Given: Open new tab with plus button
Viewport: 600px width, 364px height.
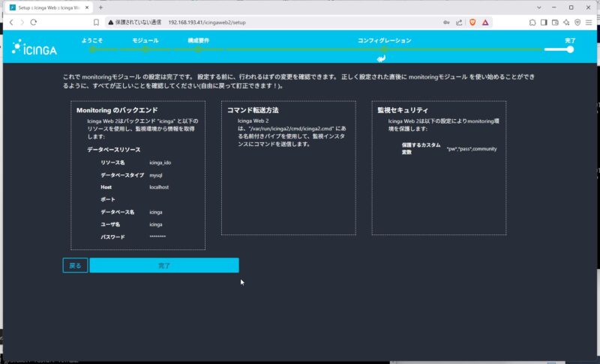Looking at the screenshot, I should coord(100,7).
